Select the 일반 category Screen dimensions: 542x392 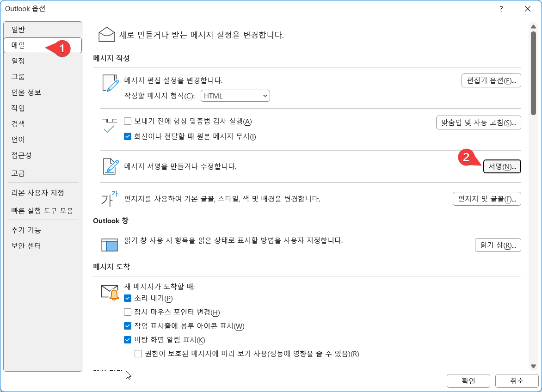click(43, 30)
